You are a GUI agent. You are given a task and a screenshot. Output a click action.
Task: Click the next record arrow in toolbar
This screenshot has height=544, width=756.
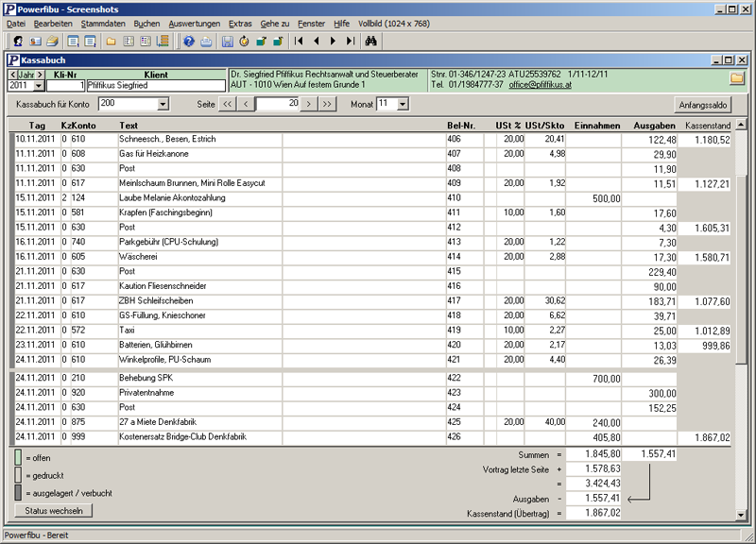(x=333, y=42)
